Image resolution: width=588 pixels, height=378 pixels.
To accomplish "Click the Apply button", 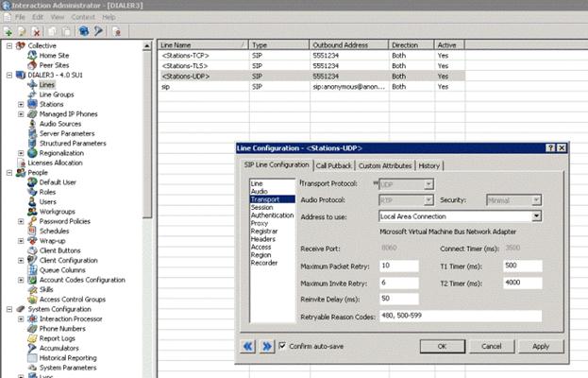I will pos(541,347).
